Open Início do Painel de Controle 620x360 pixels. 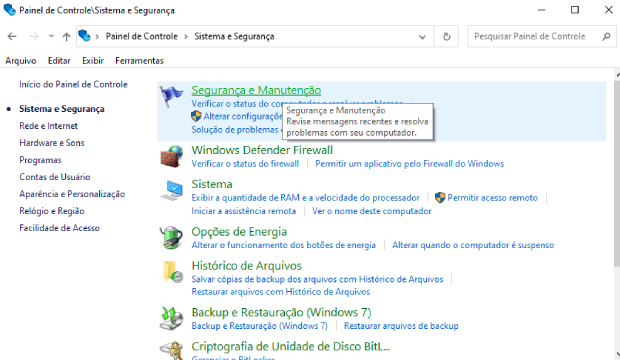pyautogui.click(x=73, y=84)
